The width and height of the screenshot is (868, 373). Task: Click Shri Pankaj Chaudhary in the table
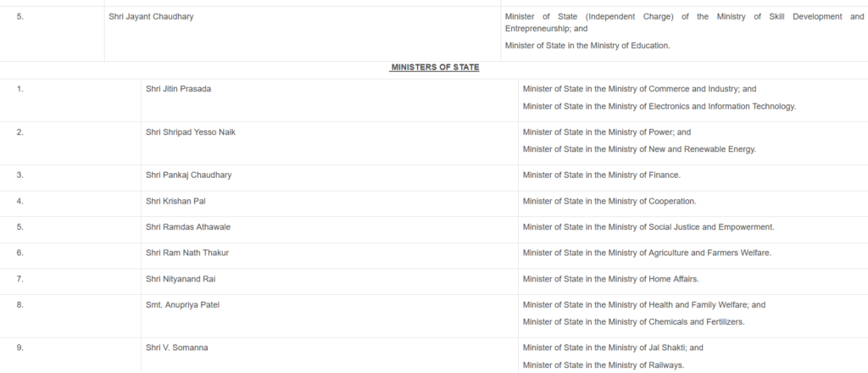(188, 175)
